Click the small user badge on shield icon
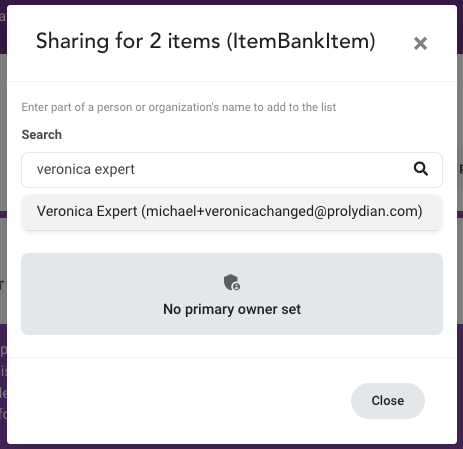The image size is (463, 449). pyautogui.click(x=236, y=287)
